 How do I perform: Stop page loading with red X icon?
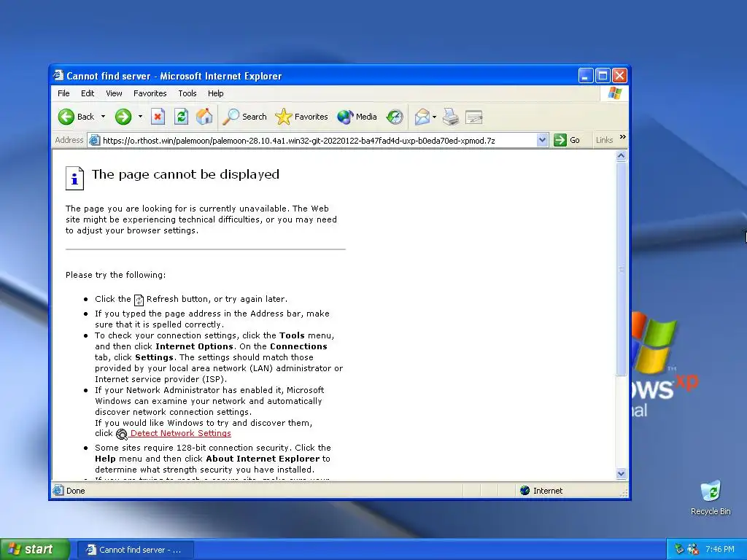(158, 117)
